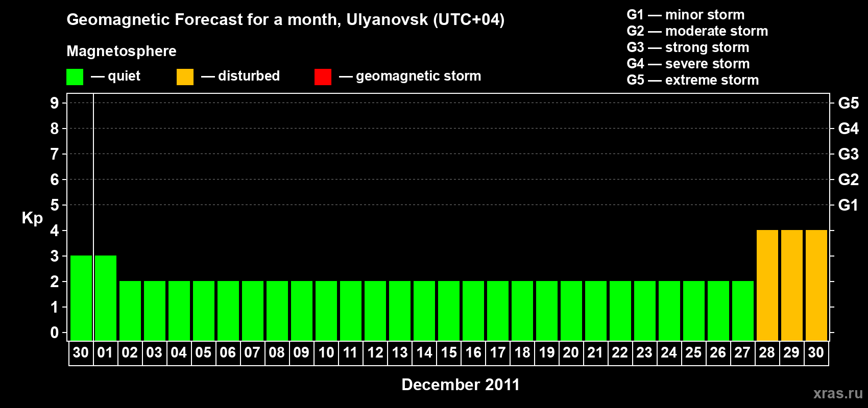Click the Kp value 5 on the y-axis
Viewport: 868px width, 408px height.
pos(55,205)
